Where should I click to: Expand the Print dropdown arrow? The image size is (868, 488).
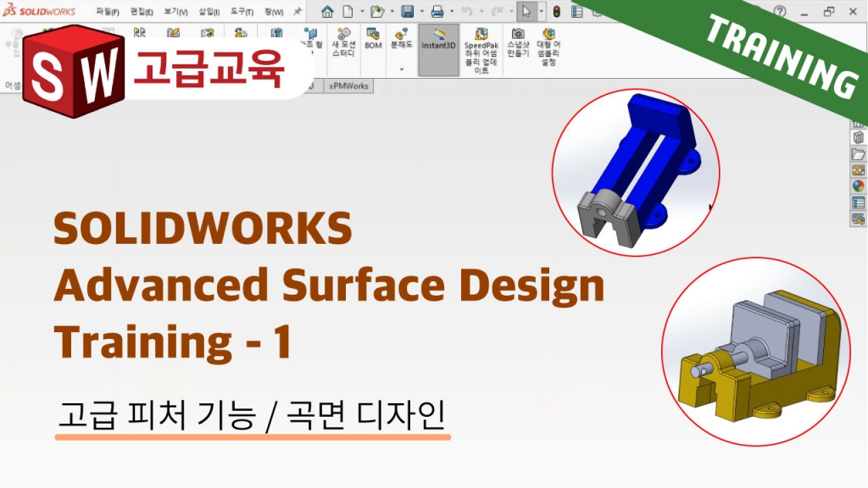pyautogui.click(x=452, y=11)
